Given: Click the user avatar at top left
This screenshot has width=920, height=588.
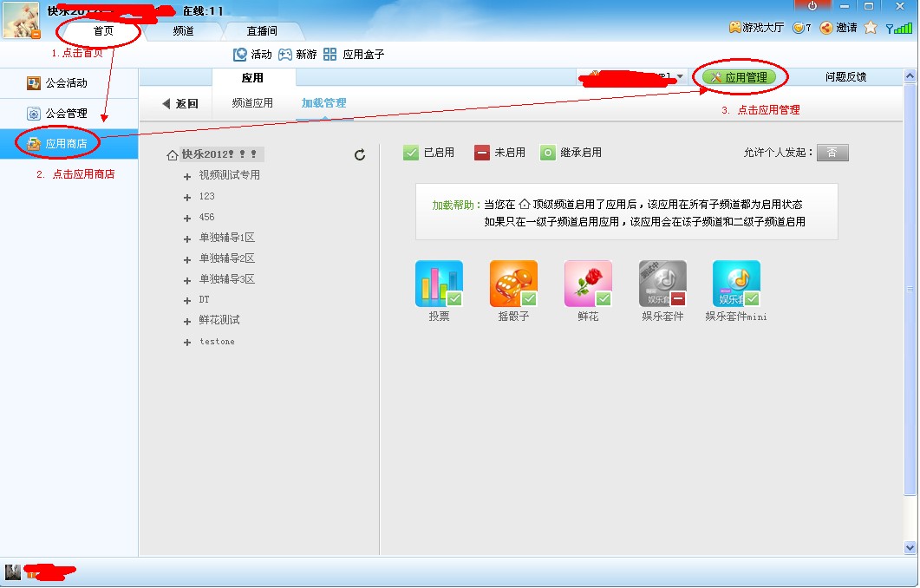Looking at the screenshot, I should click(21, 20).
